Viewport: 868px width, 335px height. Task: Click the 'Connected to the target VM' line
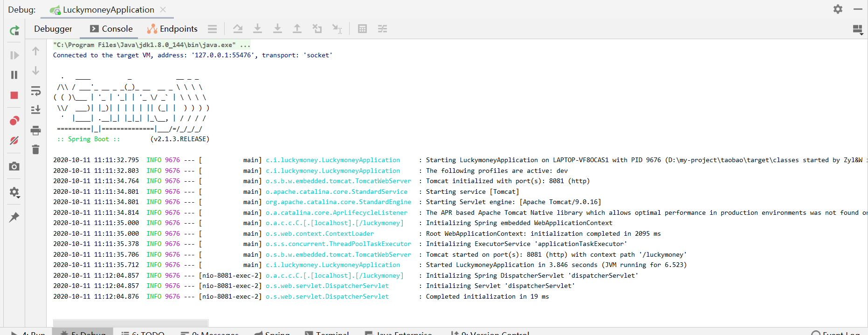pyautogui.click(x=193, y=55)
